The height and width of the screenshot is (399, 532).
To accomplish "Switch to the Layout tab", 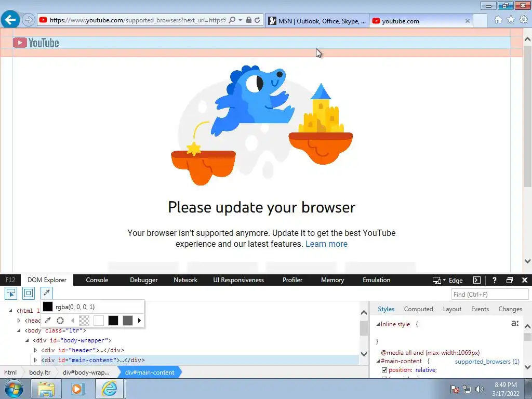I will coord(452,309).
